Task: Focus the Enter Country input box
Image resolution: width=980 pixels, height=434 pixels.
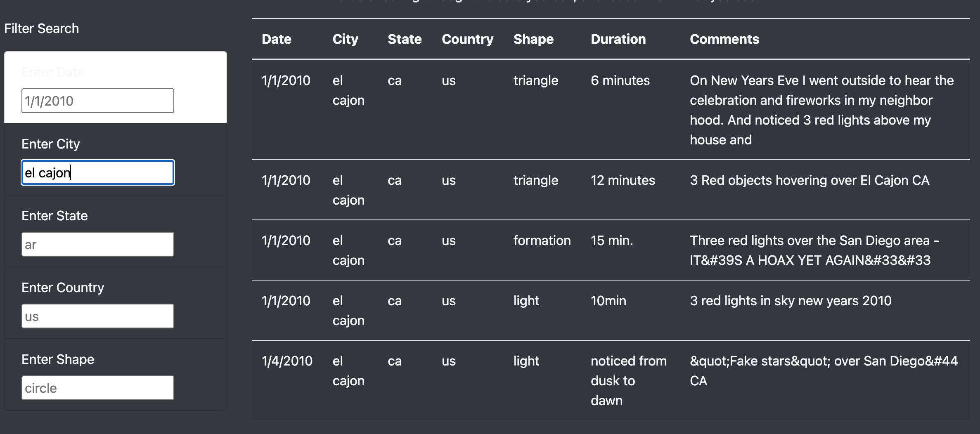Action: click(x=97, y=316)
